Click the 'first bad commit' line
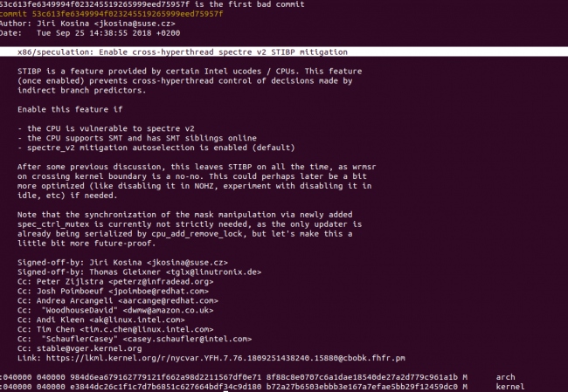Screen dimensions: 568x392 pos(152,4)
